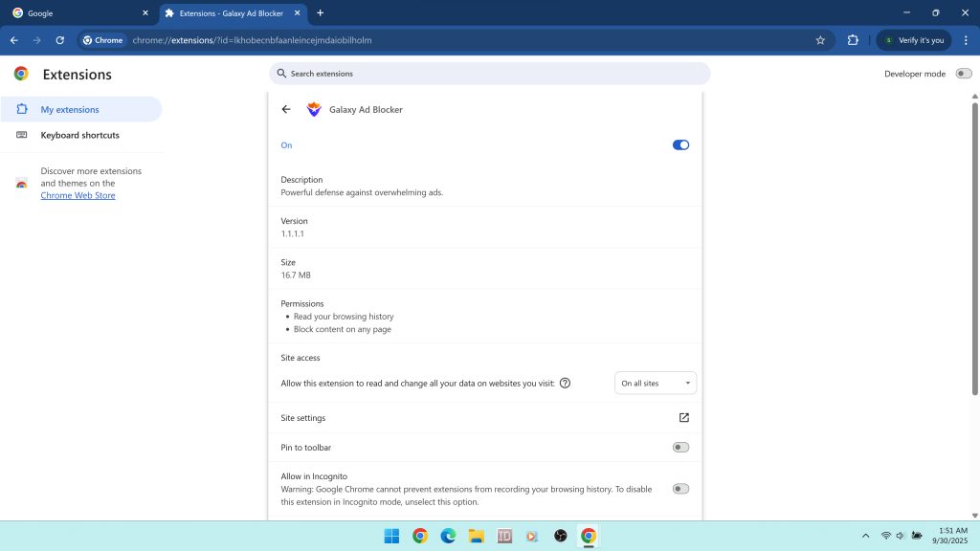Turn off the Galaxy Ad Blocker On switch
Viewport: 980px width, 551px height.
[x=680, y=144]
